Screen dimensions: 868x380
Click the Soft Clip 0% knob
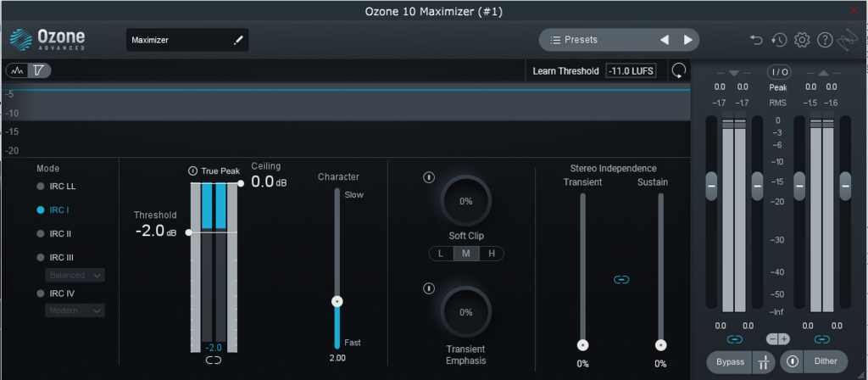tap(466, 201)
